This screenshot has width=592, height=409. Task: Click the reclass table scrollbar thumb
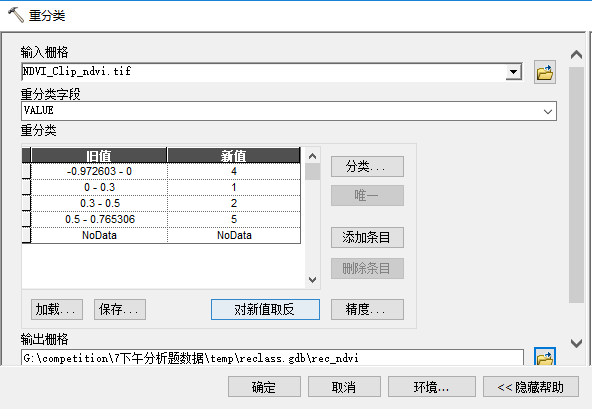click(x=312, y=172)
